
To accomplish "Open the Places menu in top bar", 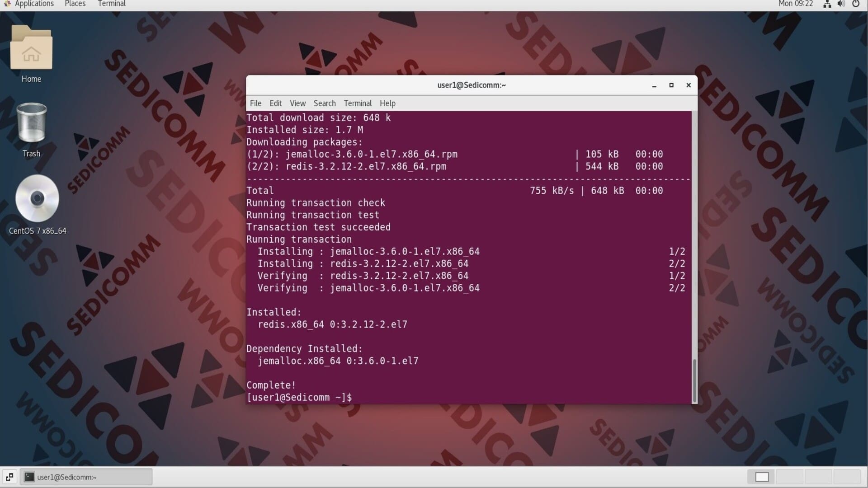I will [75, 4].
